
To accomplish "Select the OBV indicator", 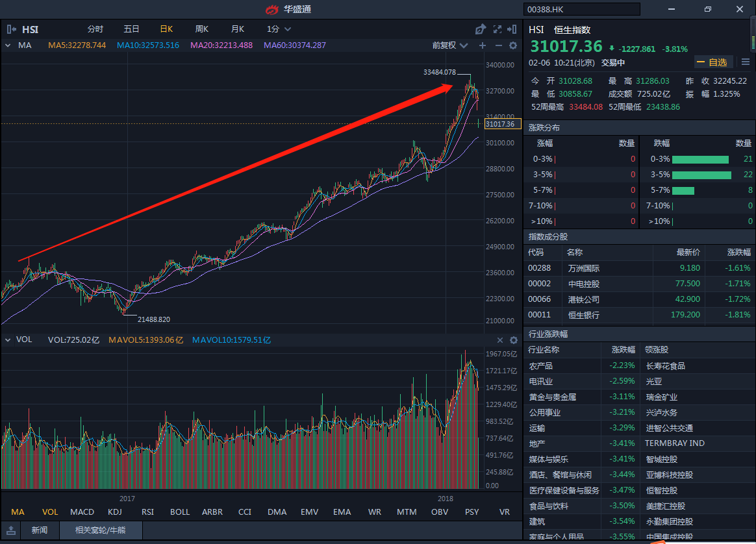I will click(440, 512).
